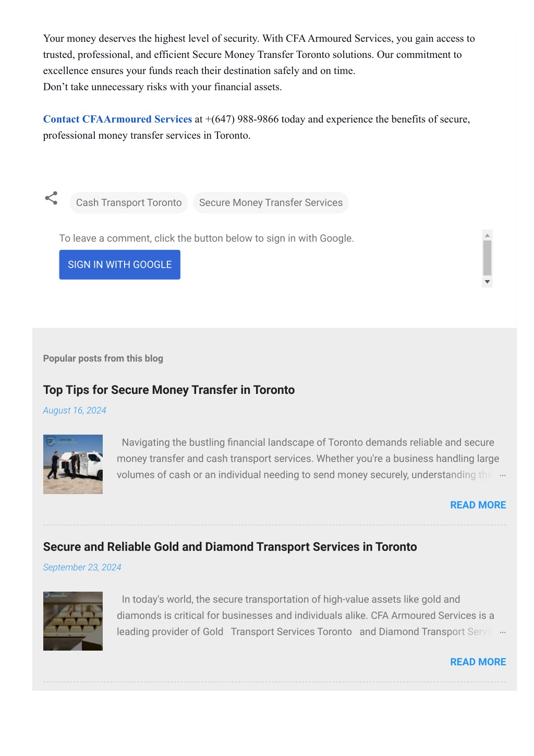Follow the Contact CFAArmoured Services link
Image resolution: width=534 pixels, height=756 pixels.
coord(117,119)
